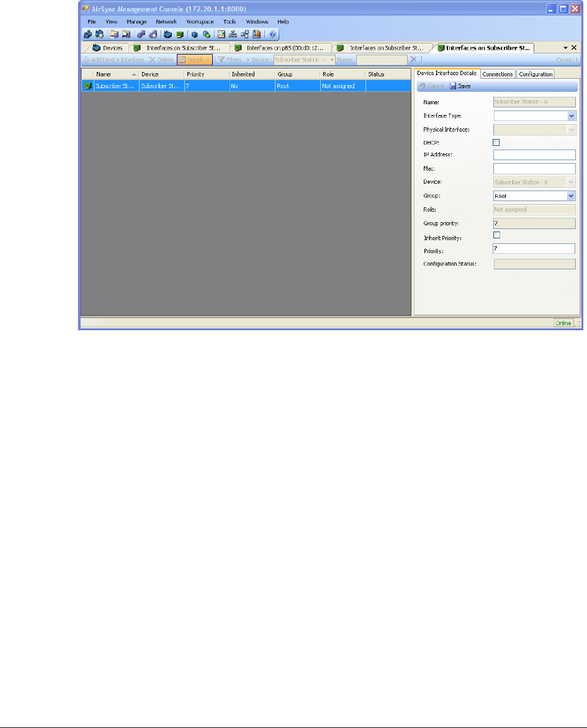Click the Save button text

click(464, 86)
